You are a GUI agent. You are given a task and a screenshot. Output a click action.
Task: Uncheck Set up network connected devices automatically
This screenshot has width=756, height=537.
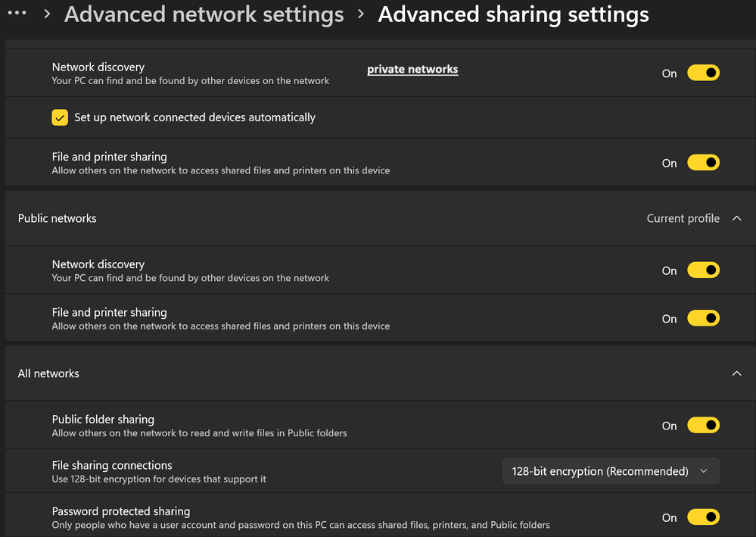60,117
